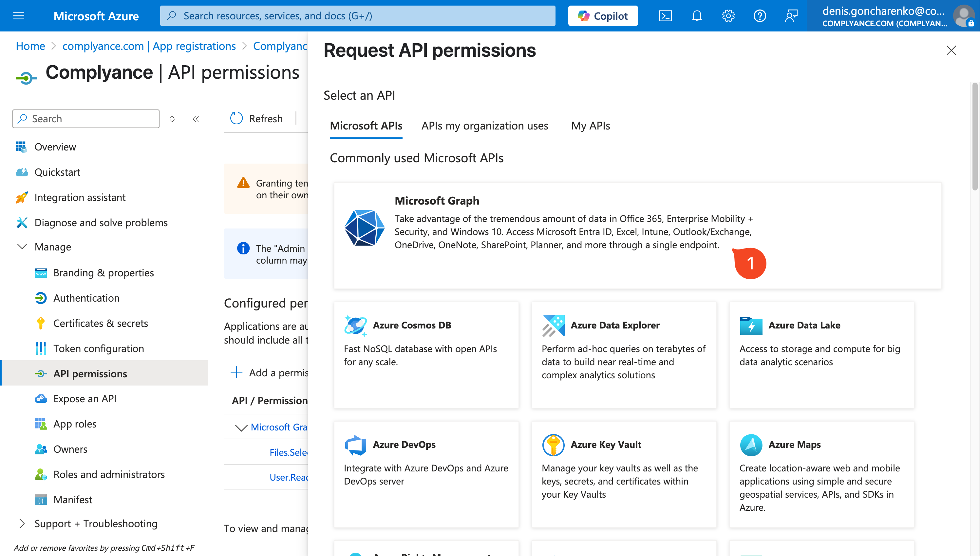Screen dimensions: 980x556
Task: Go to complyance.com App registrations breadcrumb
Action: pos(149,46)
